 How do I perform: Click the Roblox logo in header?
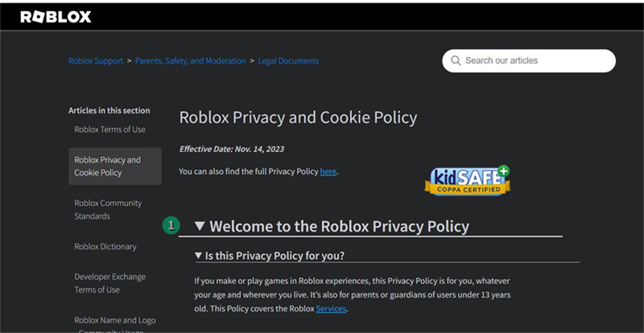point(56,17)
